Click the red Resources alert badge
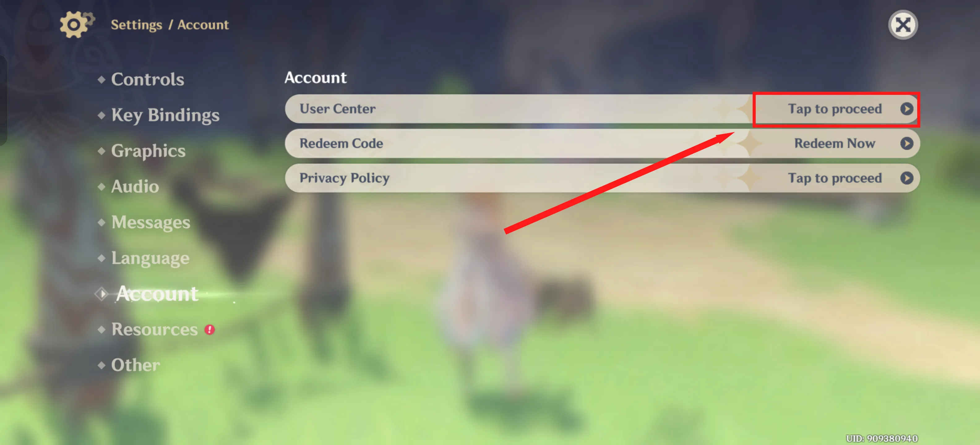 tap(210, 329)
